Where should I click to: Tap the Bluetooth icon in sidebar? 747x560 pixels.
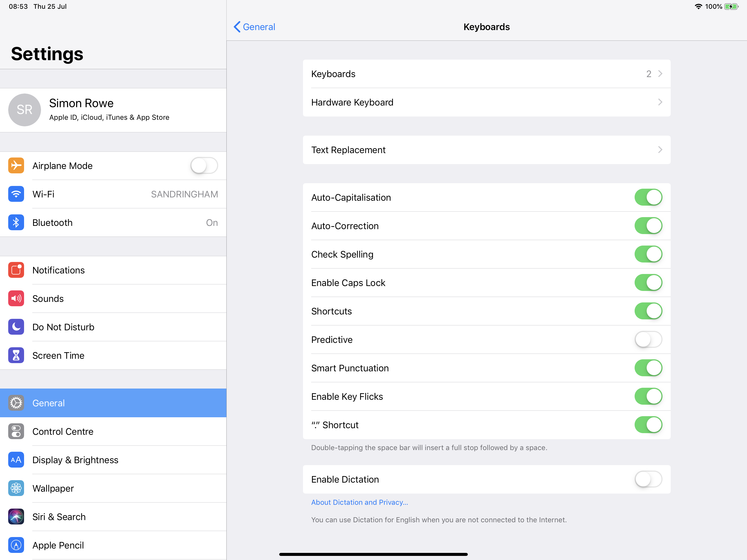(16, 222)
